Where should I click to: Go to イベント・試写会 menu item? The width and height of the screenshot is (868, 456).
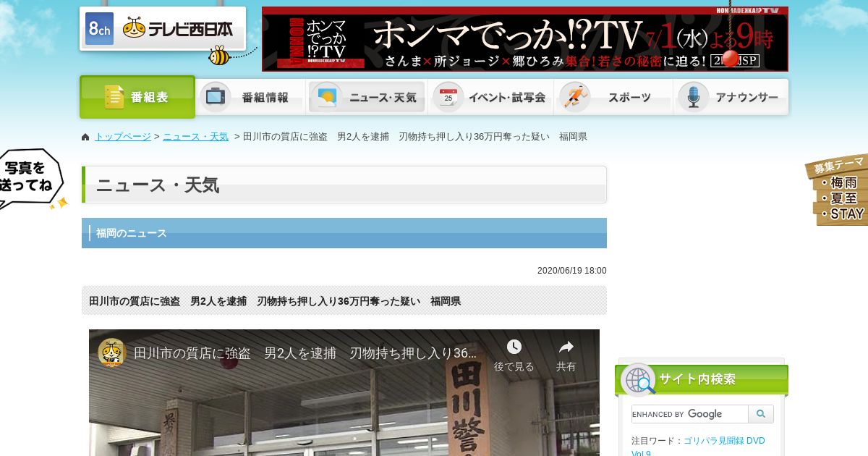(x=491, y=97)
